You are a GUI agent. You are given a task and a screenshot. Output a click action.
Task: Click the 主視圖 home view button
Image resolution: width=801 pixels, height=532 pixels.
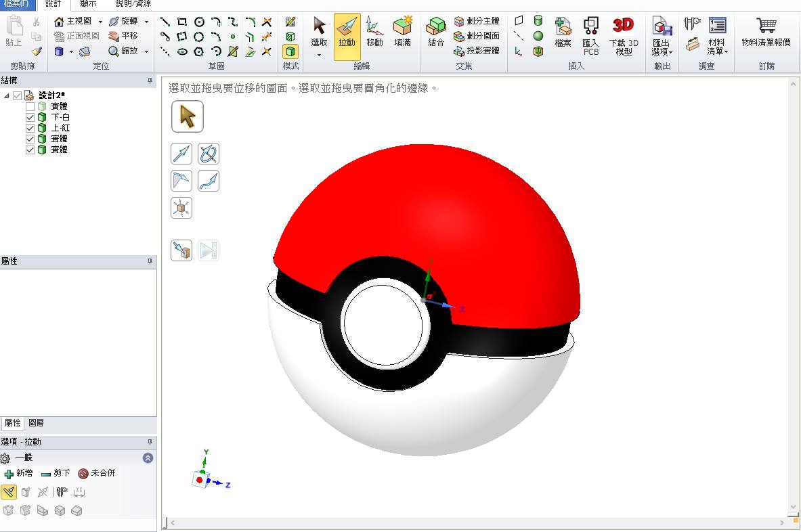point(72,21)
